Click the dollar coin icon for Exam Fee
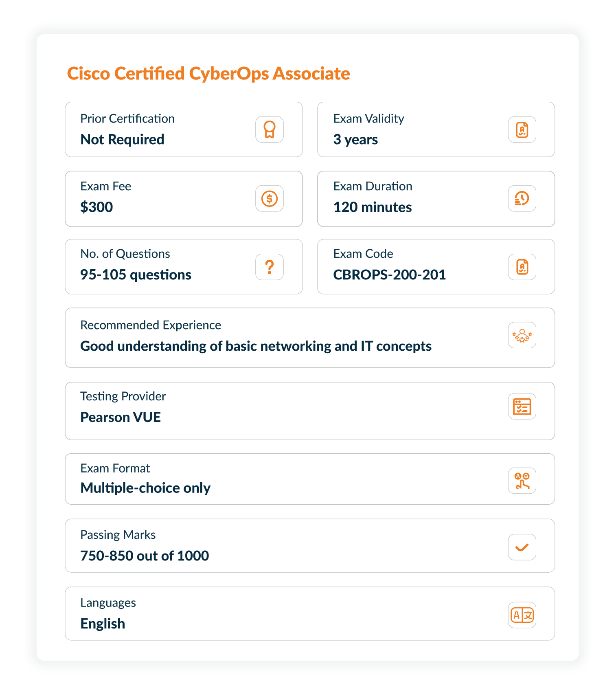 269,198
